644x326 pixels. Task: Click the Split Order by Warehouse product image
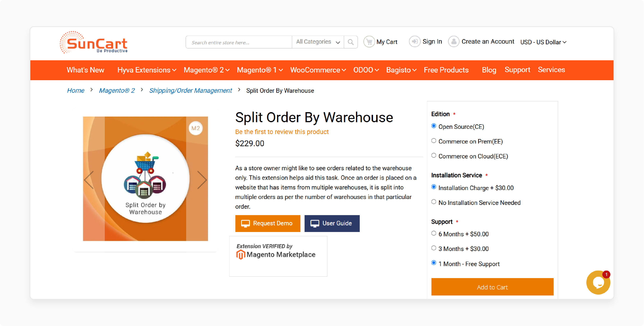[x=145, y=179]
